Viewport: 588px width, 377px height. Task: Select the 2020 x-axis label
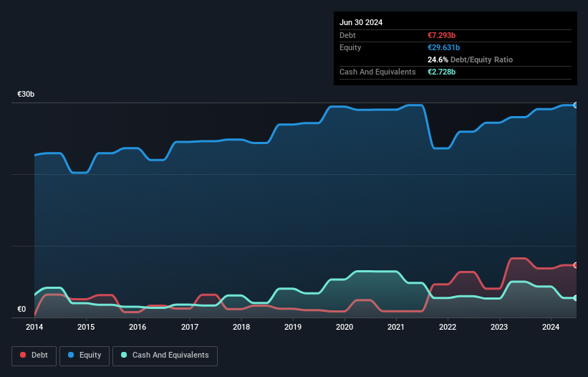[344, 327]
